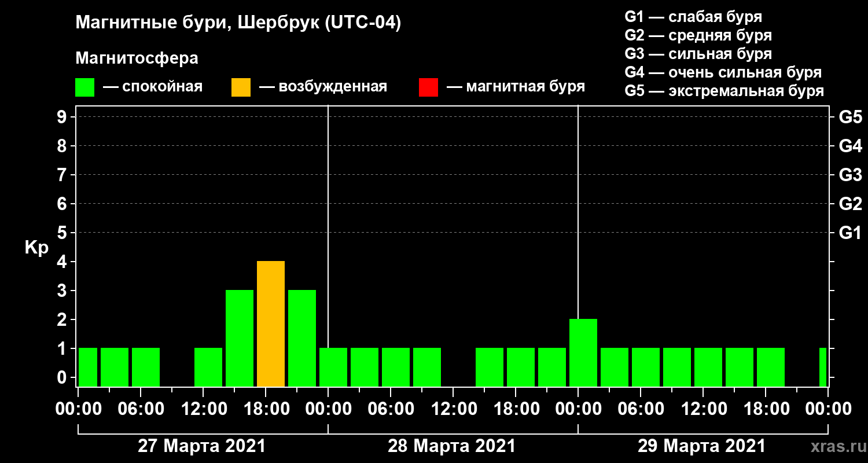The height and width of the screenshot is (463, 868).
Task: Click the orange 'возбужденная' legend swatch
Action: [x=241, y=87]
